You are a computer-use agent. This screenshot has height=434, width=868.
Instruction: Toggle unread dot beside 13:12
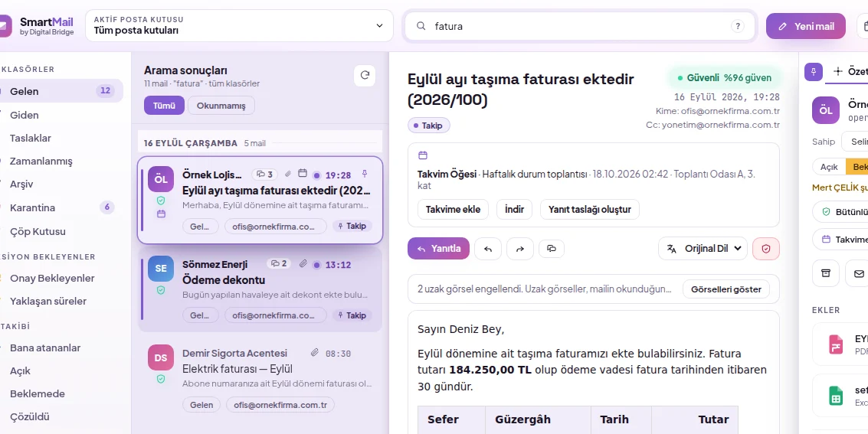(x=316, y=265)
